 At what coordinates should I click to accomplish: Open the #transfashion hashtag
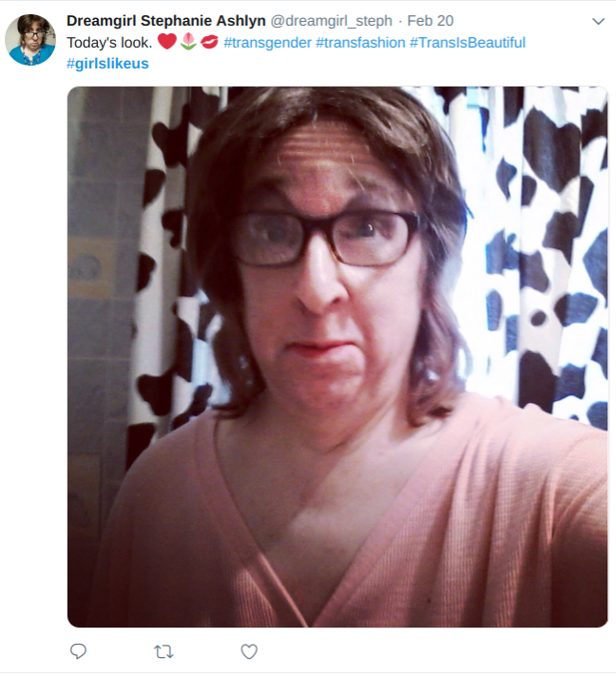pos(360,42)
